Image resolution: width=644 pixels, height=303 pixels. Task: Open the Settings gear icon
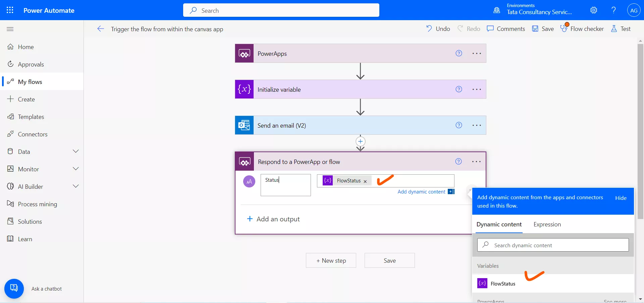click(x=594, y=10)
